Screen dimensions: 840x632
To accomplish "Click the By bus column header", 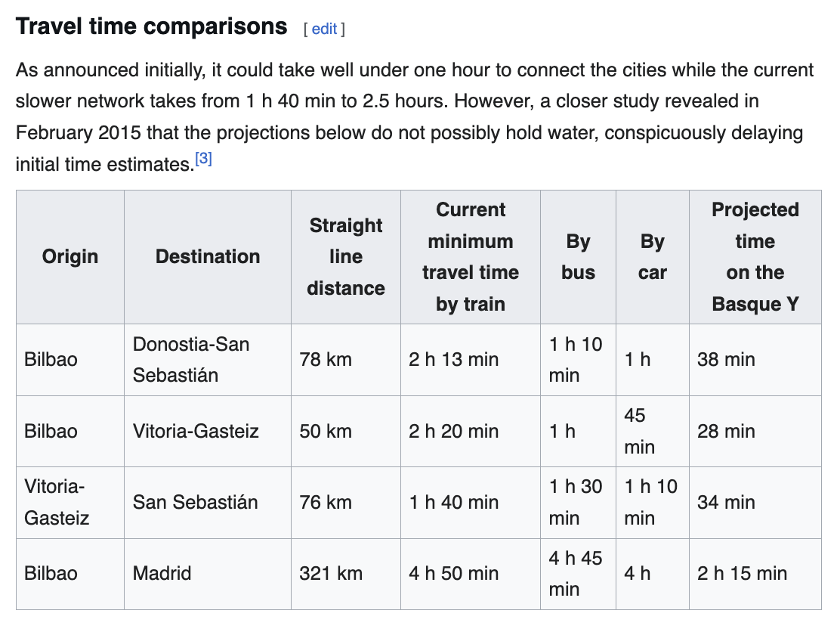I will coord(578,257).
